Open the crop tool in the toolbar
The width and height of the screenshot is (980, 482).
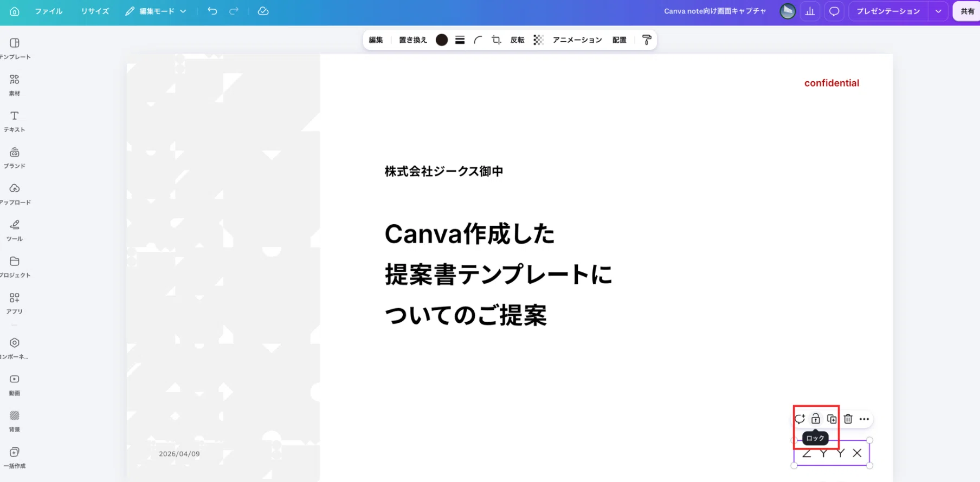click(x=496, y=40)
